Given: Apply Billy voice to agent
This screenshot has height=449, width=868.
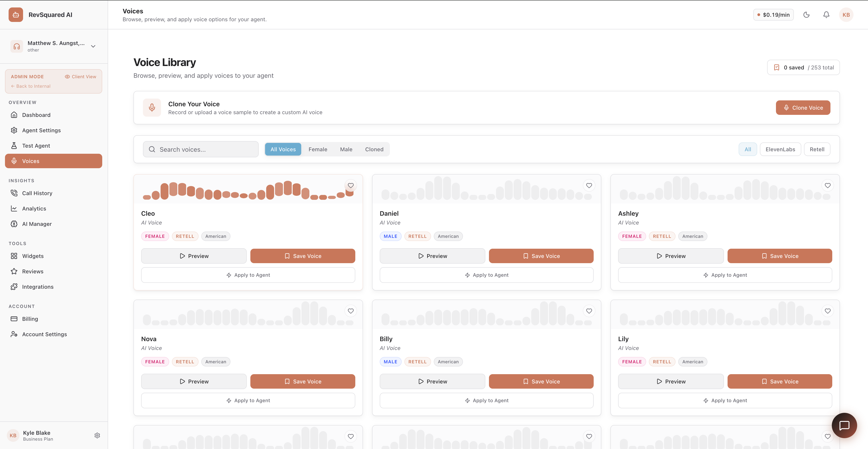Looking at the screenshot, I should point(486,400).
